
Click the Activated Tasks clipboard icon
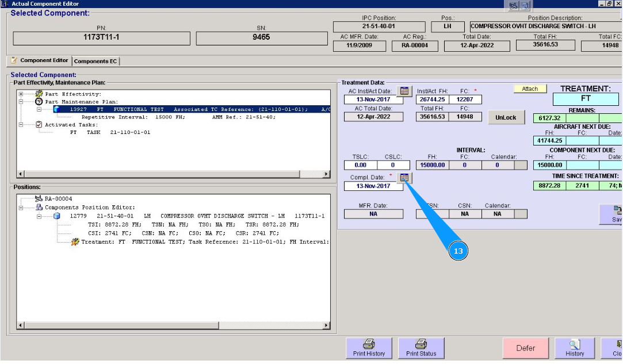click(39, 125)
